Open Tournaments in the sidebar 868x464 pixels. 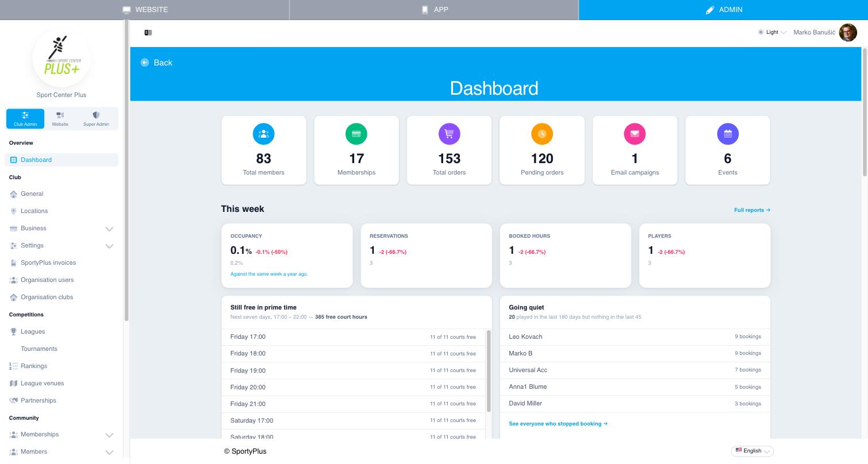click(x=61, y=349)
